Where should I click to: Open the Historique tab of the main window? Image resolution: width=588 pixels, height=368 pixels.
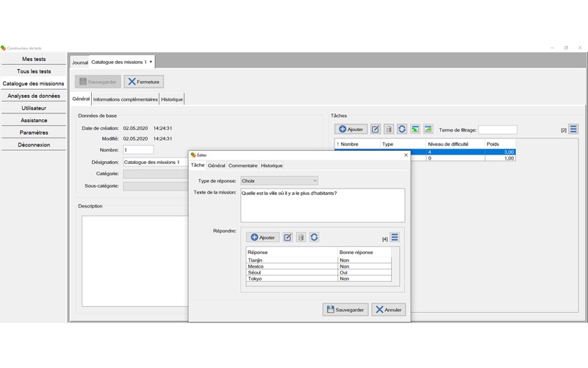point(172,99)
